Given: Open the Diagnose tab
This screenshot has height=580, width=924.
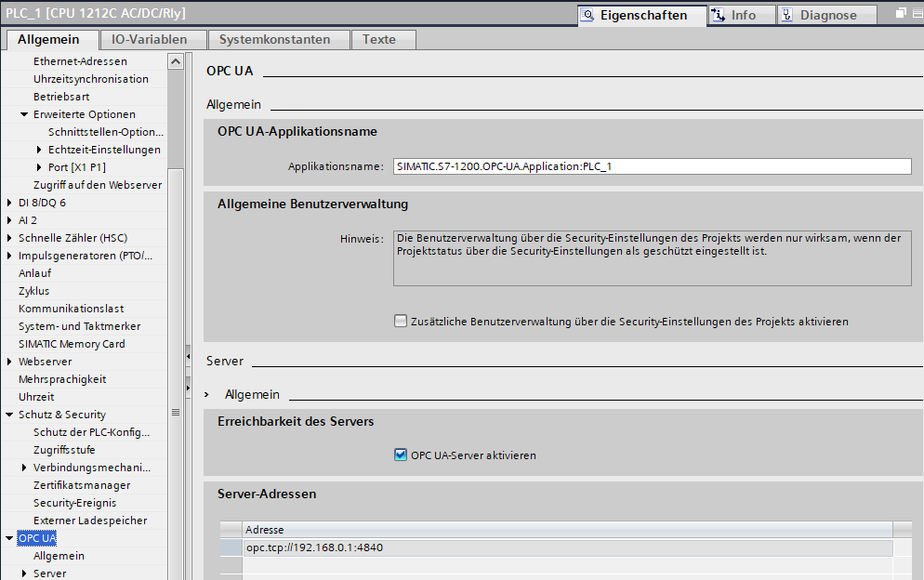Looking at the screenshot, I should [826, 15].
